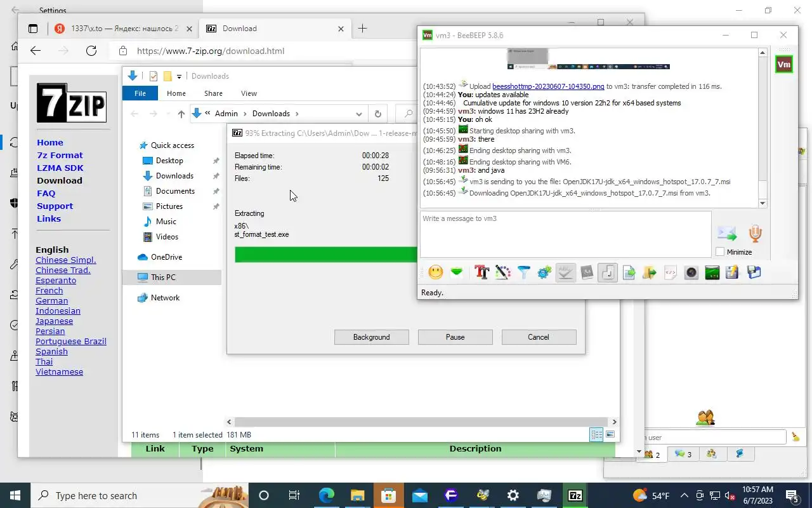This screenshot has width=812, height=508.
Task: Click the green extraction progress bar
Action: (326, 255)
